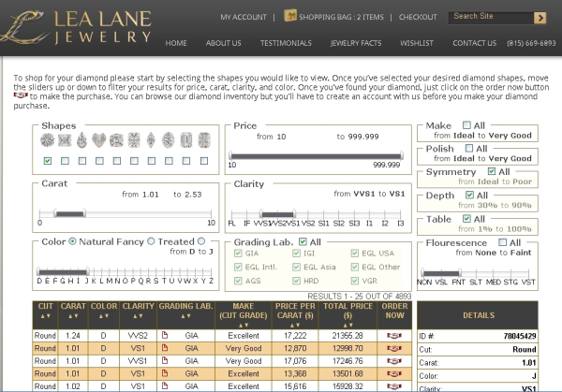Viewport: 562px width, 392px height.
Task: Select the princess cut shape icon
Action: point(65,140)
